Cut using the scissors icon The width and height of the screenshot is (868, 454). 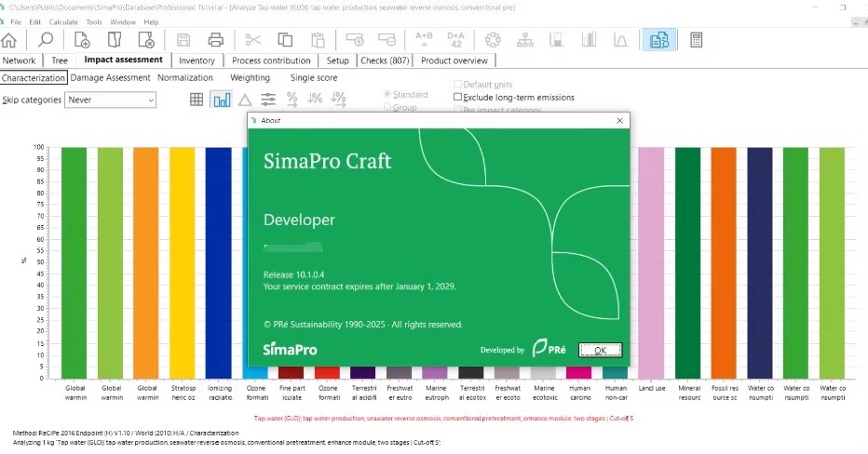[253, 40]
